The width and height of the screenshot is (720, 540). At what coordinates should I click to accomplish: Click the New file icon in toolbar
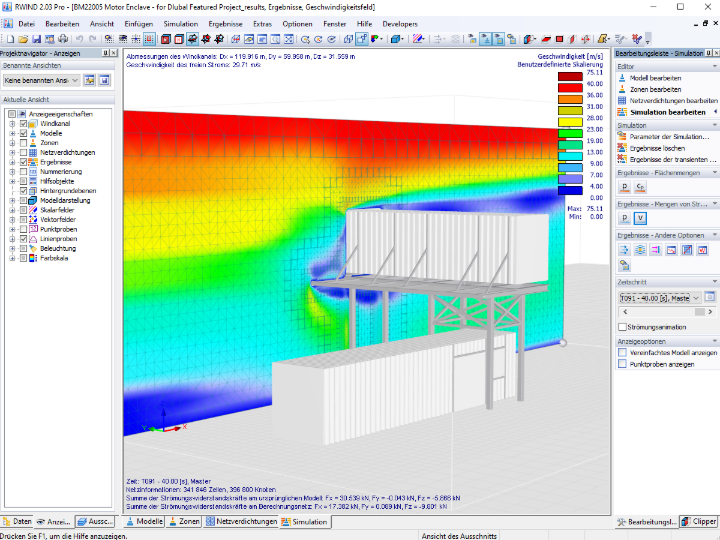pos(10,39)
